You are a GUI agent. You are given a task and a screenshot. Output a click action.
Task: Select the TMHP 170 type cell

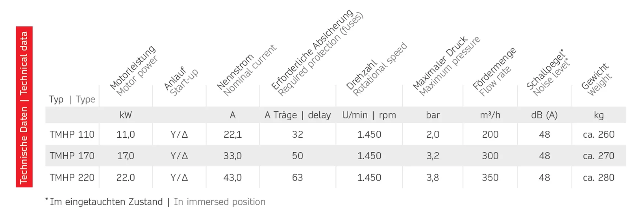[72, 156]
